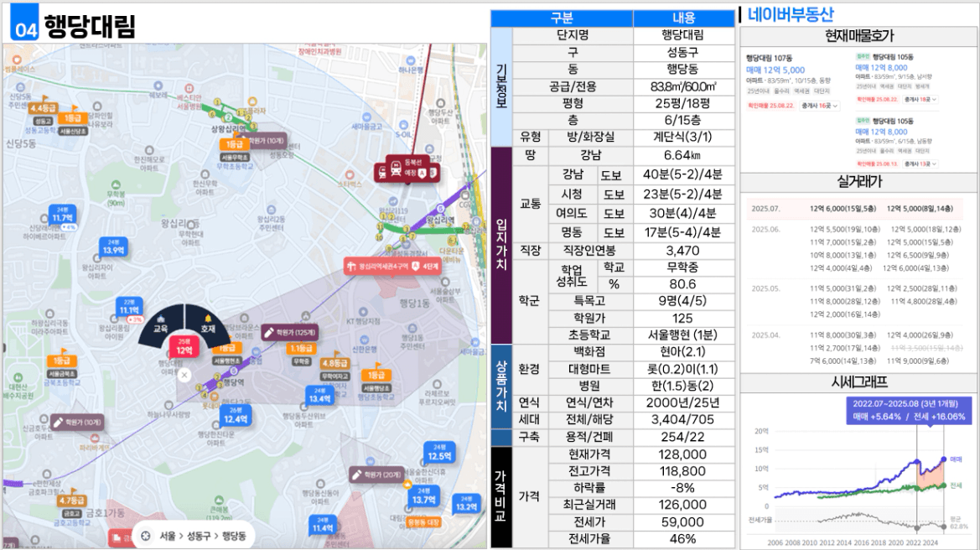The image size is (980, 550).
Task: Click the orange 응봉동 대장 marker
Action: (423, 521)
